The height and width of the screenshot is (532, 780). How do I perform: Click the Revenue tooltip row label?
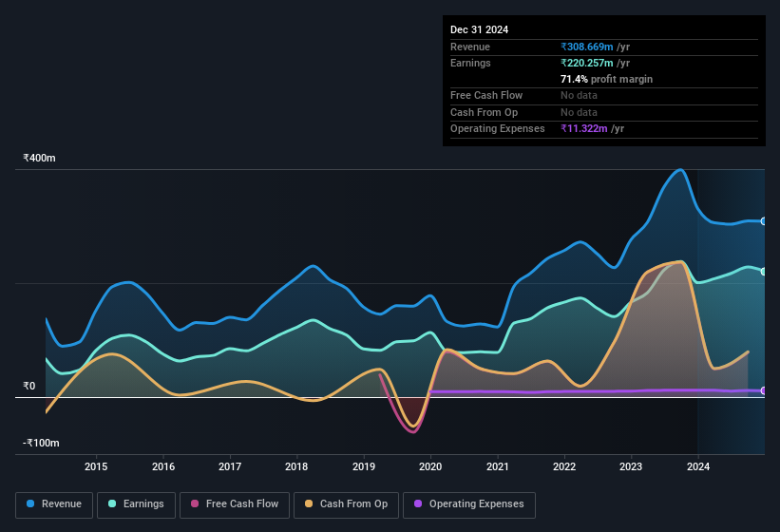tap(470, 47)
